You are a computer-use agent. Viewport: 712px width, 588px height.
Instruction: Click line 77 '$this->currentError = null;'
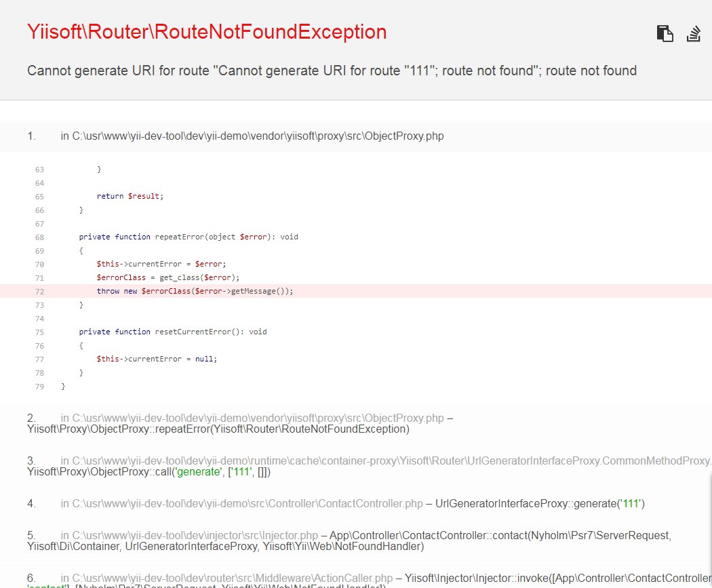(x=157, y=359)
